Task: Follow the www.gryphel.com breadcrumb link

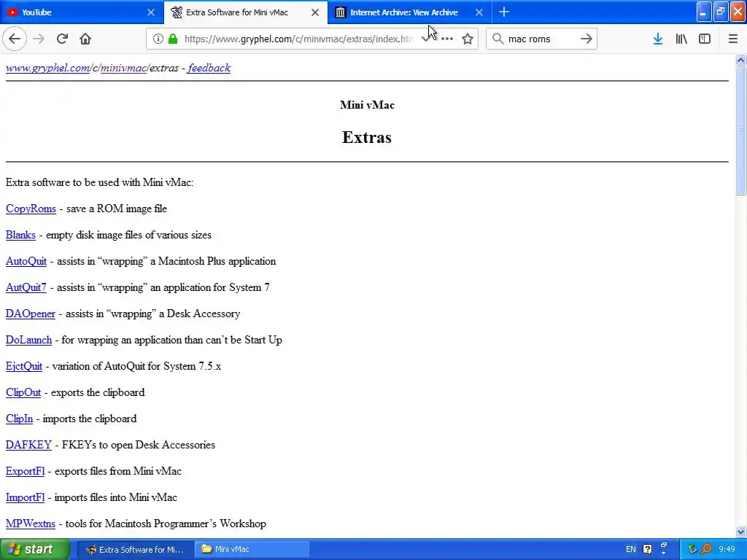Action: point(47,68)
